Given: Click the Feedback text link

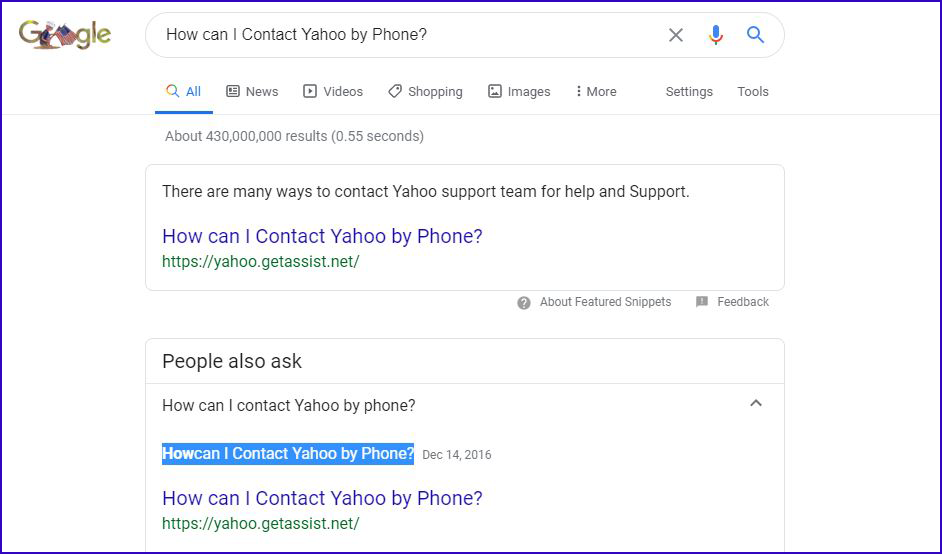Looking at the screenshot, I should (743, 302).
